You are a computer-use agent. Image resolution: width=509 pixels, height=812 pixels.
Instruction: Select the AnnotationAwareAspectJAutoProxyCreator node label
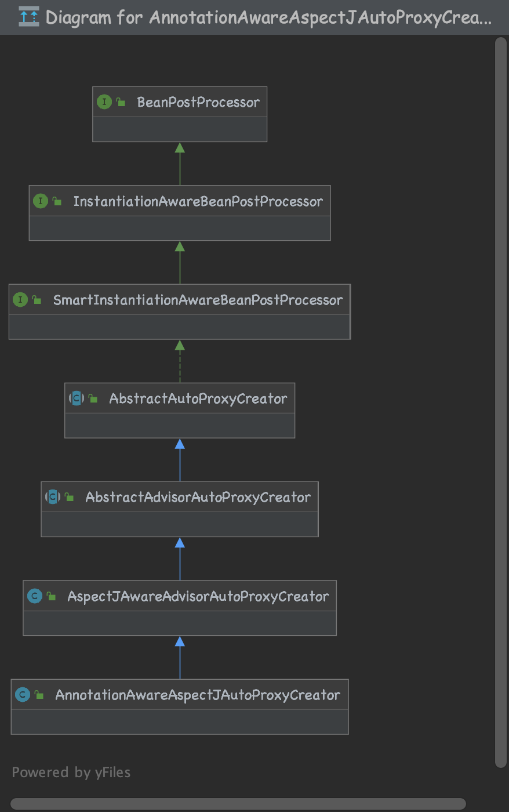(x=197, y=695)
